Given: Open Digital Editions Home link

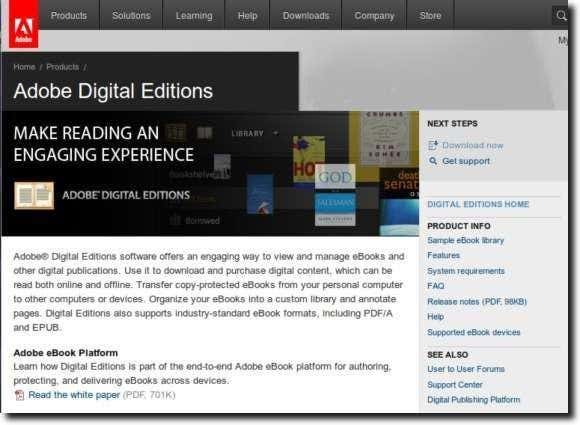Looking at the screenshot, I should pos(478,204).
